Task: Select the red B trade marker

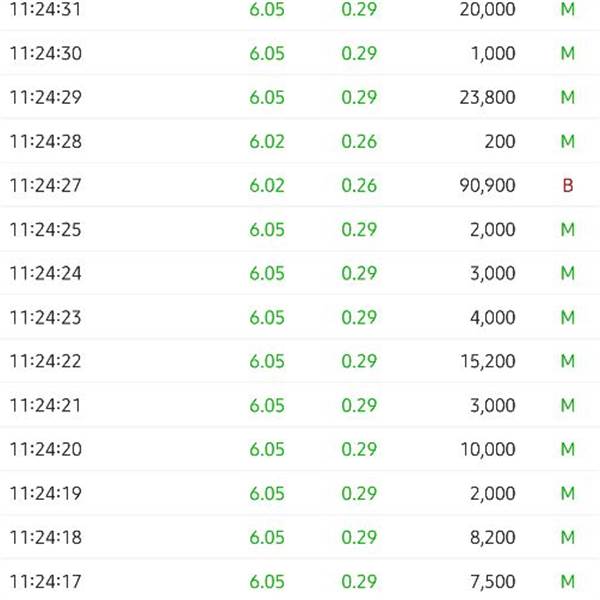Action: point(568,185)
